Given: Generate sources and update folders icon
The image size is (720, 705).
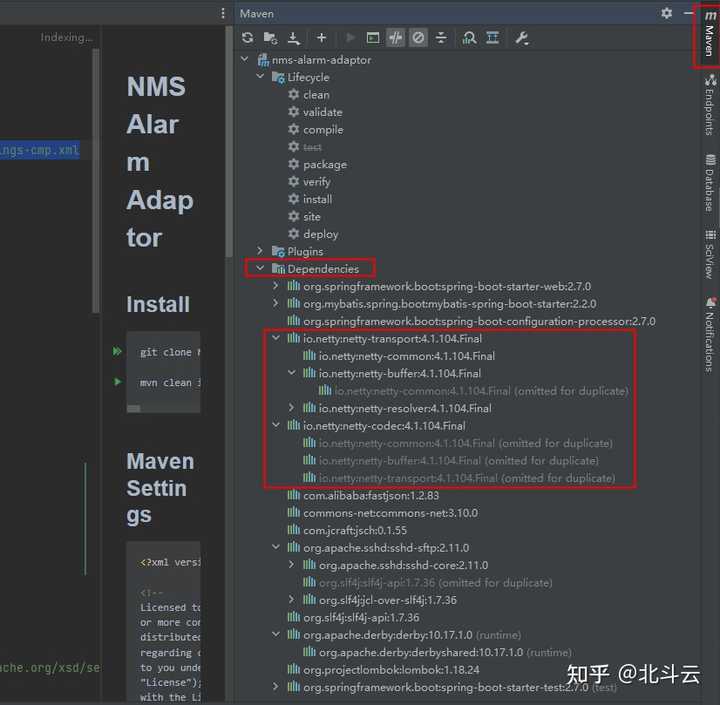Looking at the screenshot, I should coord(270,38).
